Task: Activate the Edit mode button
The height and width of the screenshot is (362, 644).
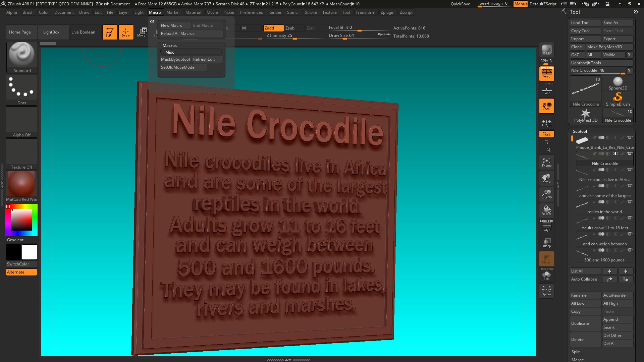Action: point(110,32)
